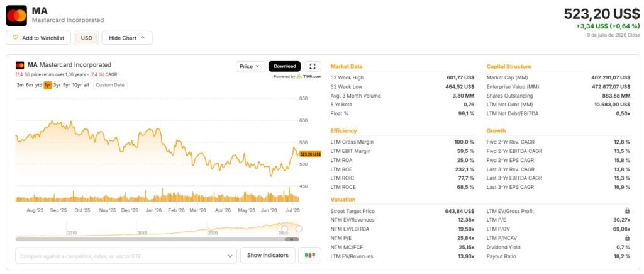Click the Payout Ratio value 18,2 %
Screen dimensions: 644x274
click(x=622, y=256)
